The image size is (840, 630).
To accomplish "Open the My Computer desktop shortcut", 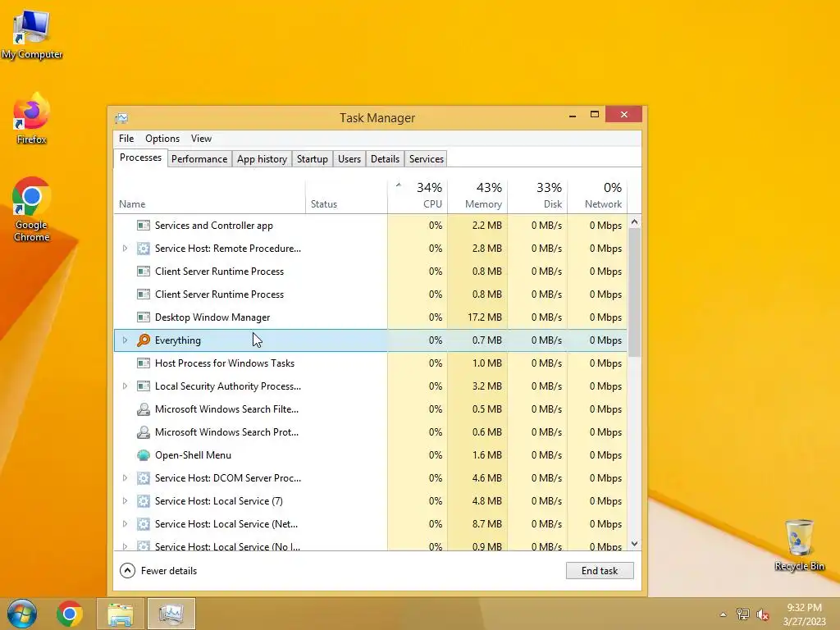I will [x=32, y=34].
